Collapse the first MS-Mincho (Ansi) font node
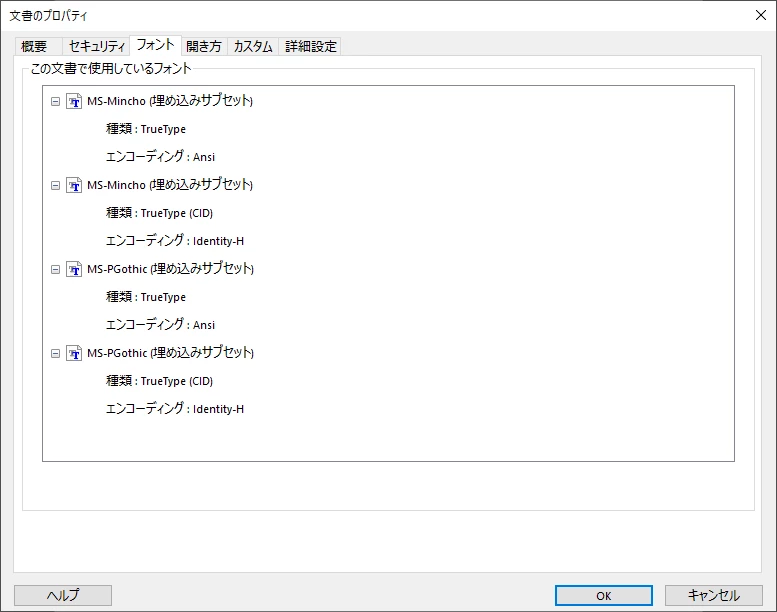 pos(56,102)
